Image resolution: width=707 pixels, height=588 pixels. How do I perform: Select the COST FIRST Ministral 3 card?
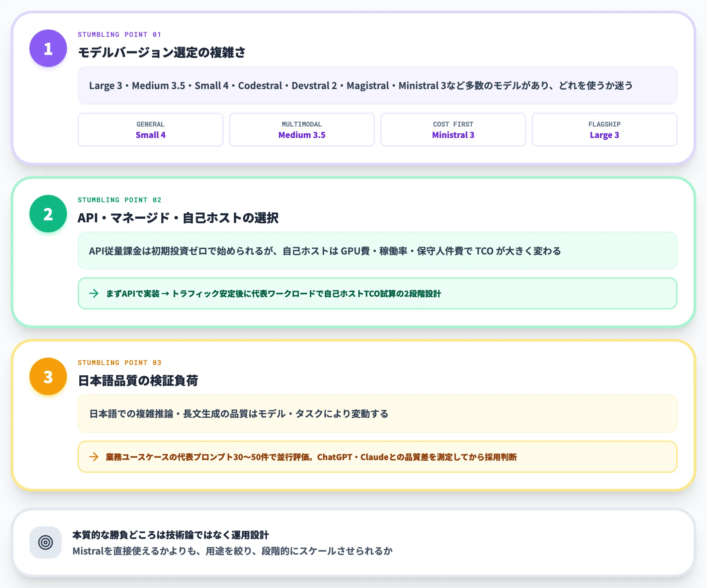(x=453, y=130)
